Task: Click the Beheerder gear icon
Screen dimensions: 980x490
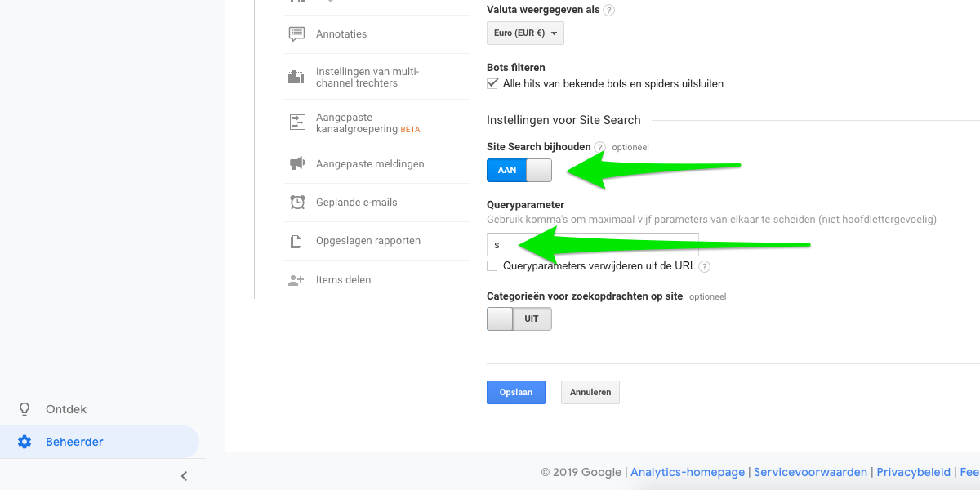Action: coord(24,442)
